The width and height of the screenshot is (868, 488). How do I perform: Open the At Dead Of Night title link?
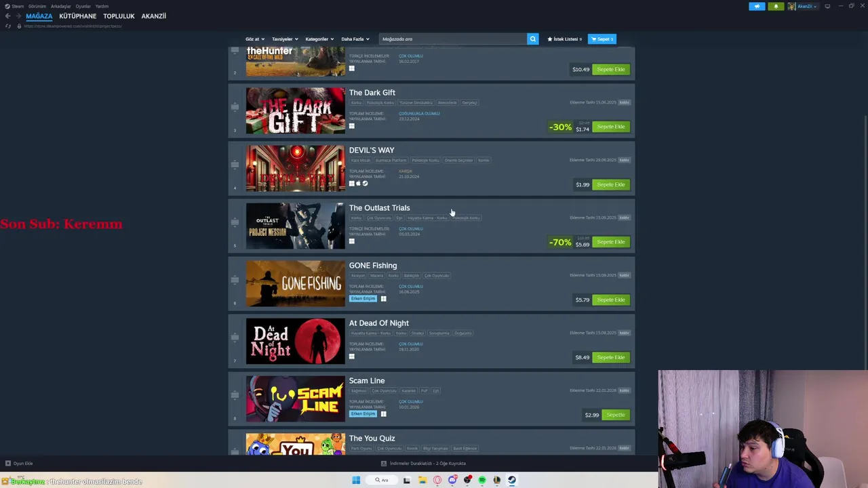[379, 323]
